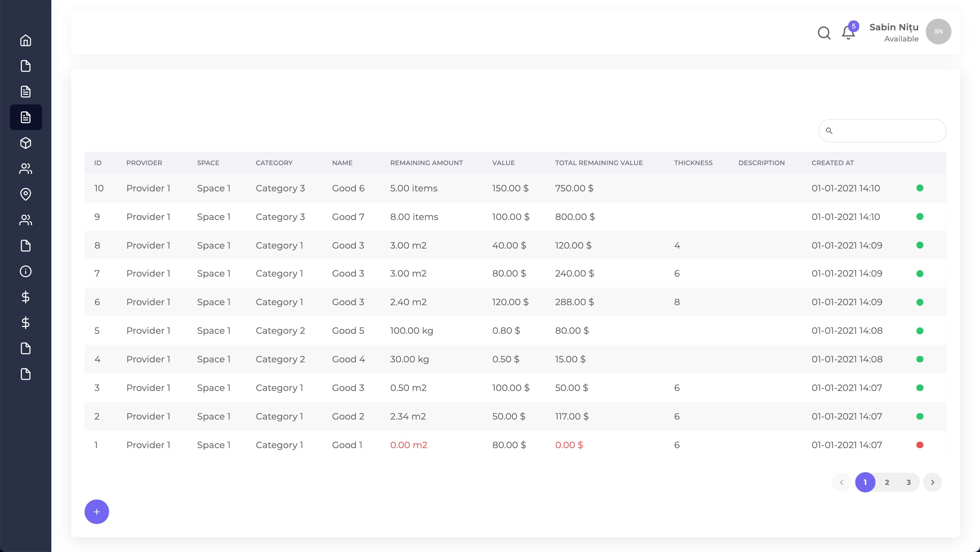Click the info circle icon in sidebar
This screenshot has height=552, width=980.
point(25,271)
